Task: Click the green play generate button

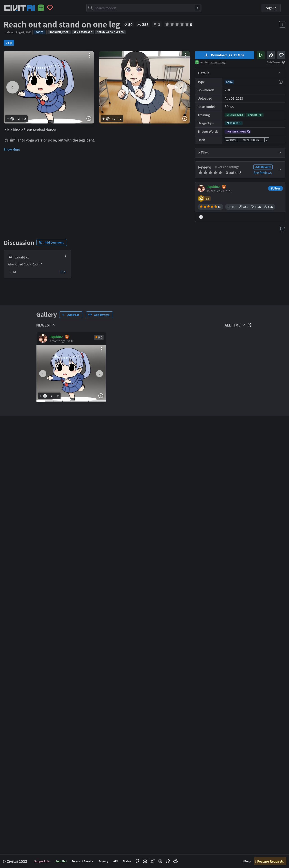Action: (260, 55)
